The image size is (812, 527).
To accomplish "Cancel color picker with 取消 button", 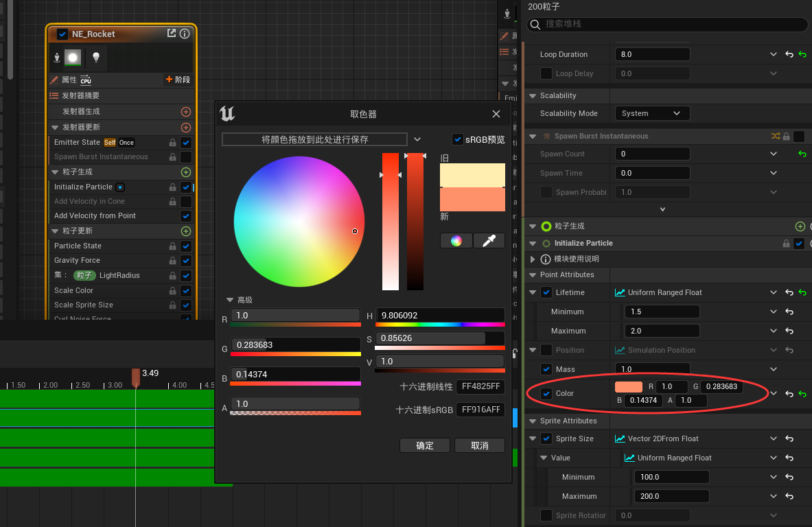I will coord(480,446).
